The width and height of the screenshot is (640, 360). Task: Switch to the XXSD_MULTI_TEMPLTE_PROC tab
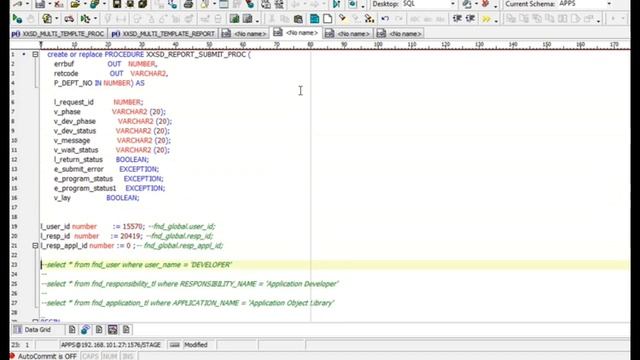click(x=58, y=34)
